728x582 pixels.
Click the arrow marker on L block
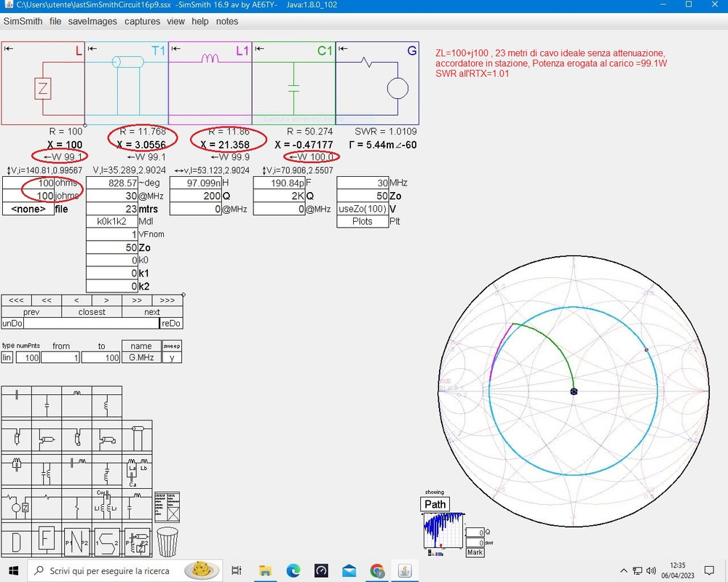(x=9, y=48)
